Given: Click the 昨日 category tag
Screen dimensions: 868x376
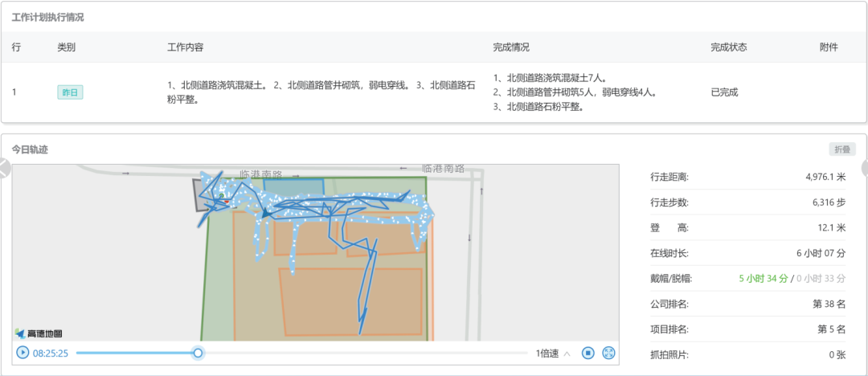Looking at the screenshot, I should click(70, 92).
